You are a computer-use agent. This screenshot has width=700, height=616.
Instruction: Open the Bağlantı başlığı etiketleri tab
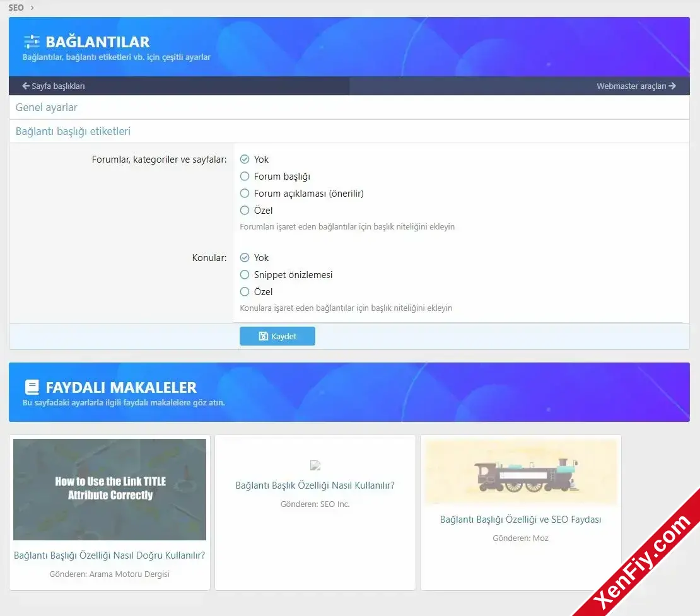[73, 131]
